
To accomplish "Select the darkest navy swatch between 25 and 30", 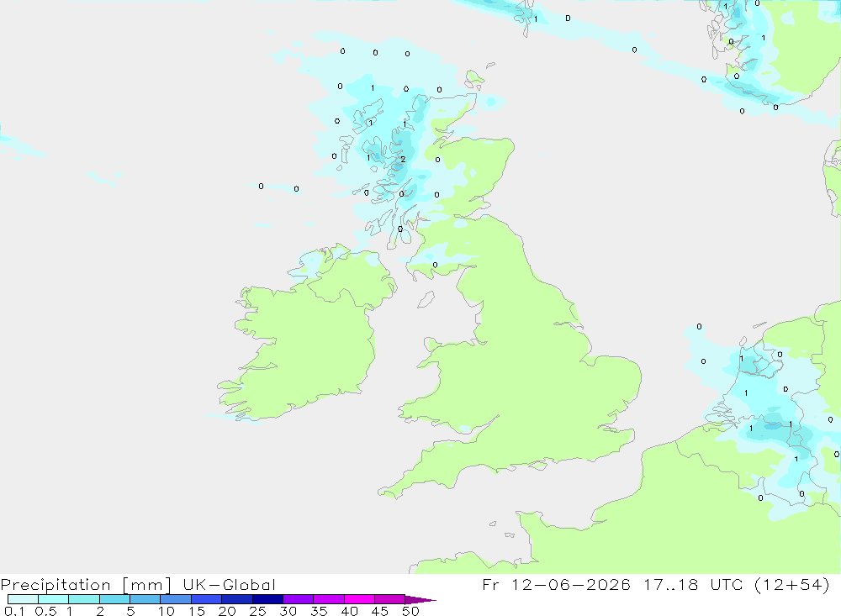I will click(267, 599).
